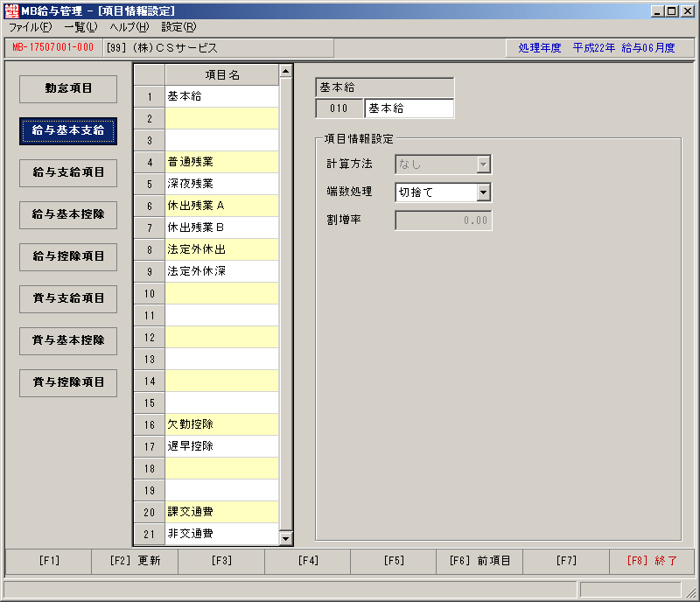Click the 割増率 value field
Screen dimensions: 700x602
click(x=444, y=220)
